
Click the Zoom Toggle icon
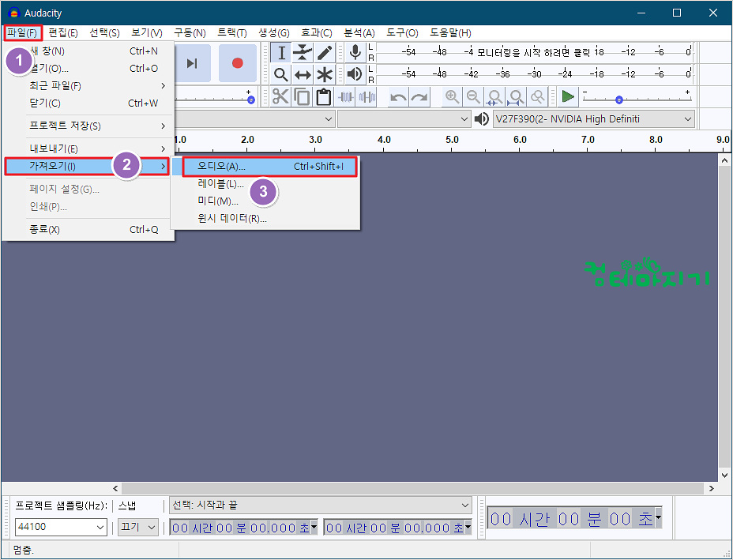pos(538,97)
